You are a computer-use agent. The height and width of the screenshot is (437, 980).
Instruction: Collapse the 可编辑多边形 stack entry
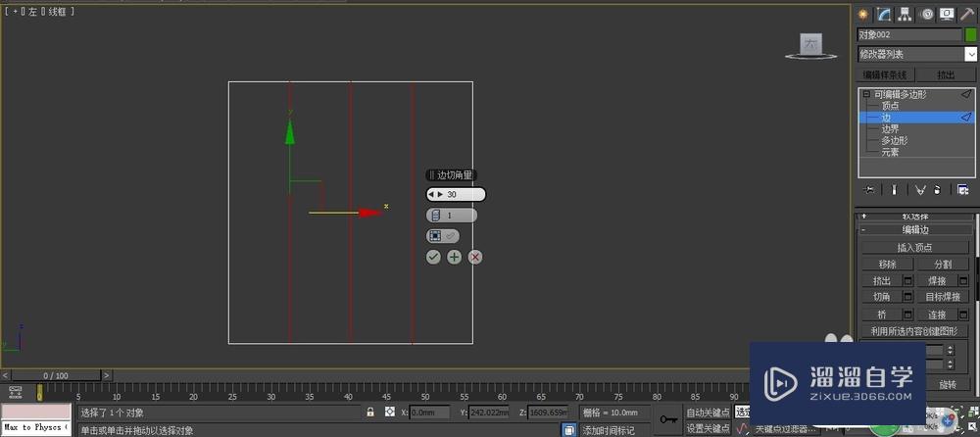866,94
